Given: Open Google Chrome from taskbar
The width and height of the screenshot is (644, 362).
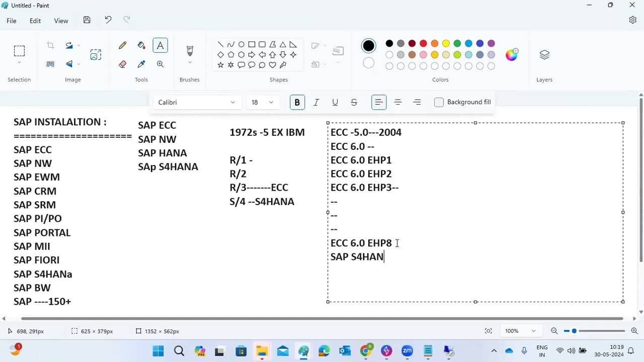Looking at the screenshot, I should [x=366, y=351].
